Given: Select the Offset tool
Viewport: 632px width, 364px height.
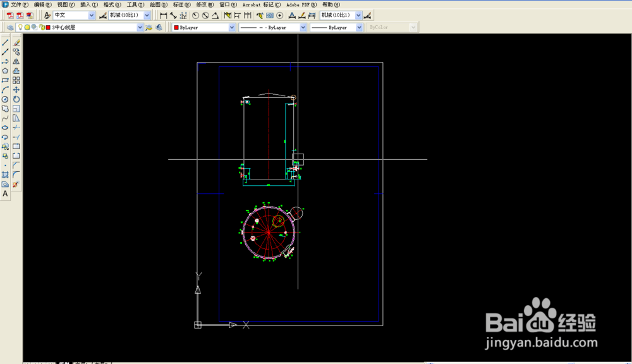Looking at the screenshot, I should pyautogui.click(x=16, y=71).
